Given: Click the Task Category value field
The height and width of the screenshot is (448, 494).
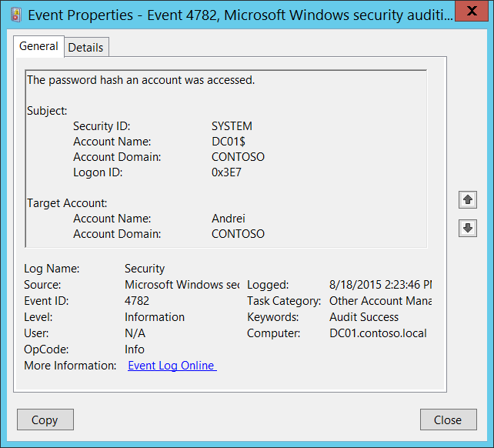Looking at the screenshot, I should [380, 301].
